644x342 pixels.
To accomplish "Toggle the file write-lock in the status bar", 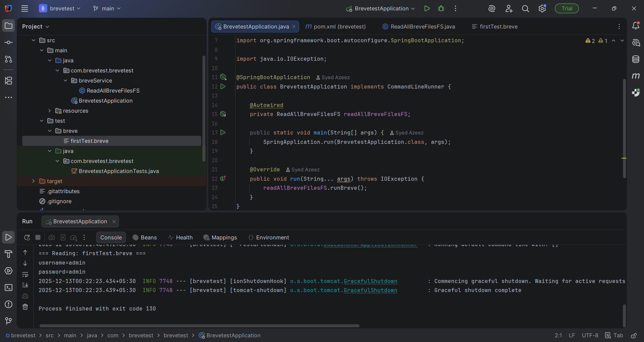I will click(634, 336).
